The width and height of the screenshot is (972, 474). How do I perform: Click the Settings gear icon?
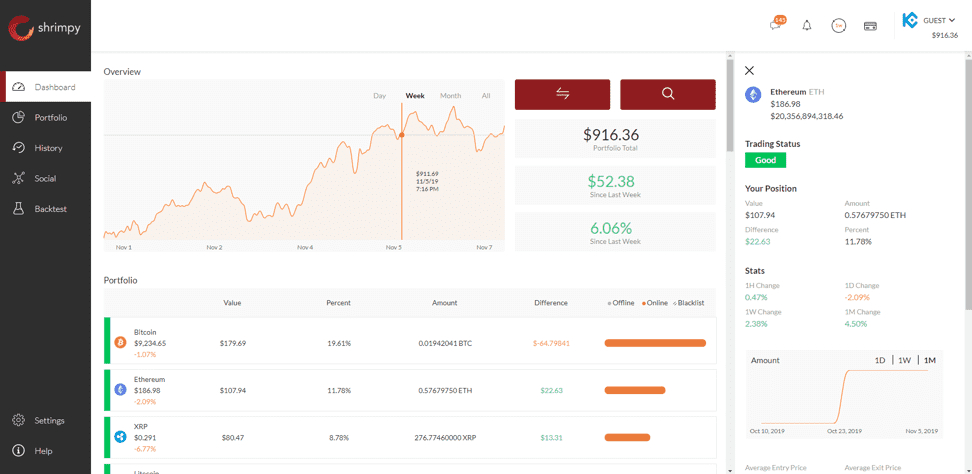click(18, 420)
